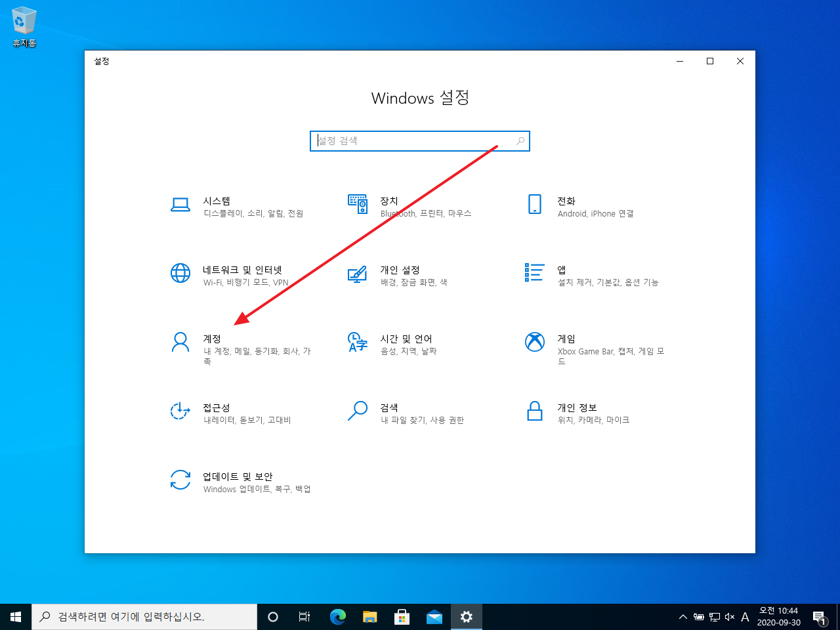This screenshot has width=840, height=630.
Task: Select the 계정 heading
Action: click(x=212, y=339)
